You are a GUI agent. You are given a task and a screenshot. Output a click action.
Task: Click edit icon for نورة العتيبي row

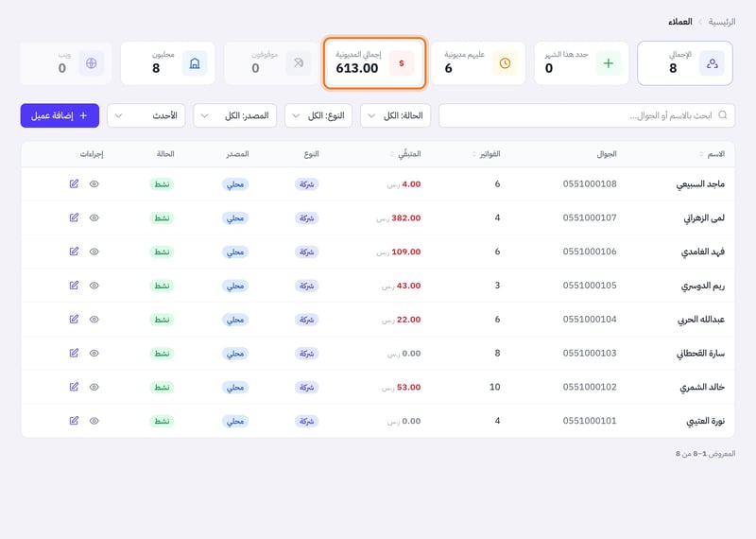(x=74, y=421)
